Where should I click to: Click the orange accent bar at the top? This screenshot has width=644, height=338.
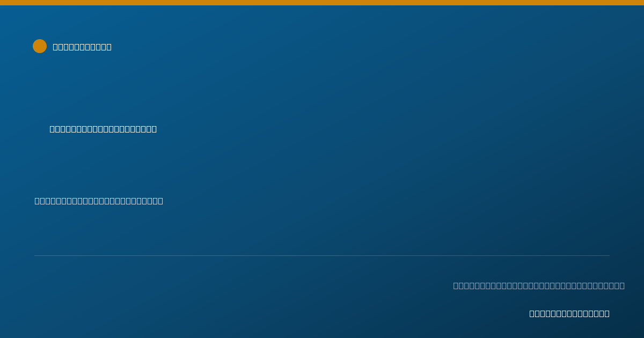click(x=322, y=3)
